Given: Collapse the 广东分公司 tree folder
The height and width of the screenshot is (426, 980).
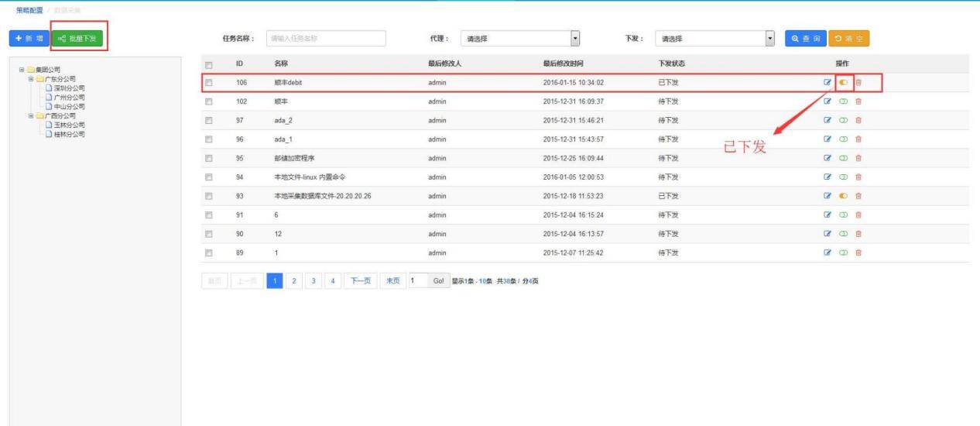Looking at the screenshot, I should click(32, 78).
